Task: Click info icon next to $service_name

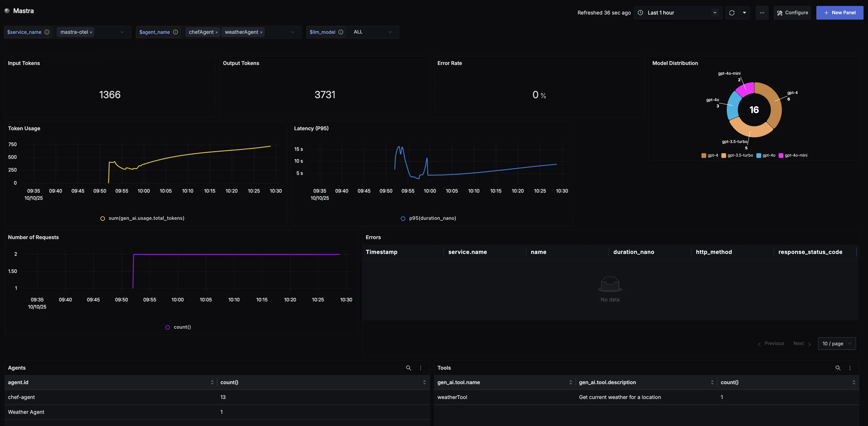Action: point(47,32)
